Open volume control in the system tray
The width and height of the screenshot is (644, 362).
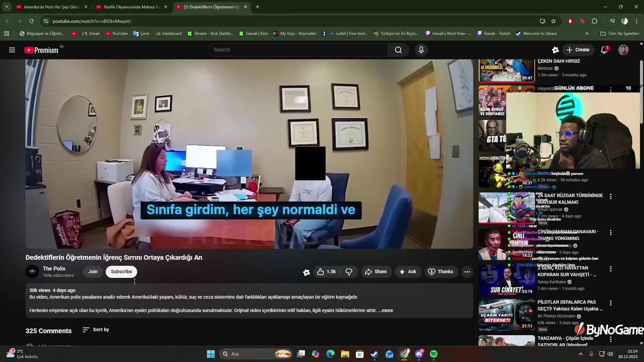[x=610, y=354]
